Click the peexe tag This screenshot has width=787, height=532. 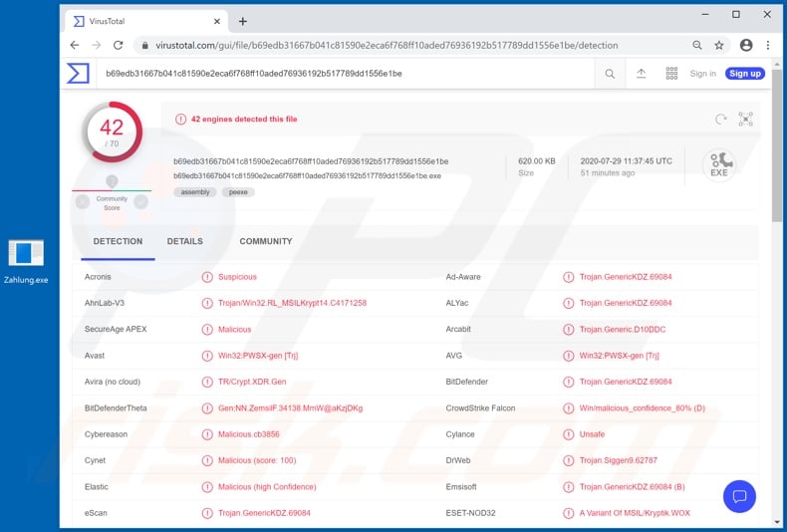pos(238,192)
